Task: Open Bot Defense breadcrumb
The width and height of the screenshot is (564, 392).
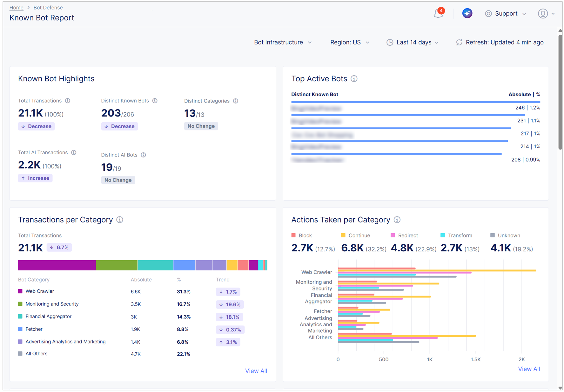Action: click(x=48, y=7)
